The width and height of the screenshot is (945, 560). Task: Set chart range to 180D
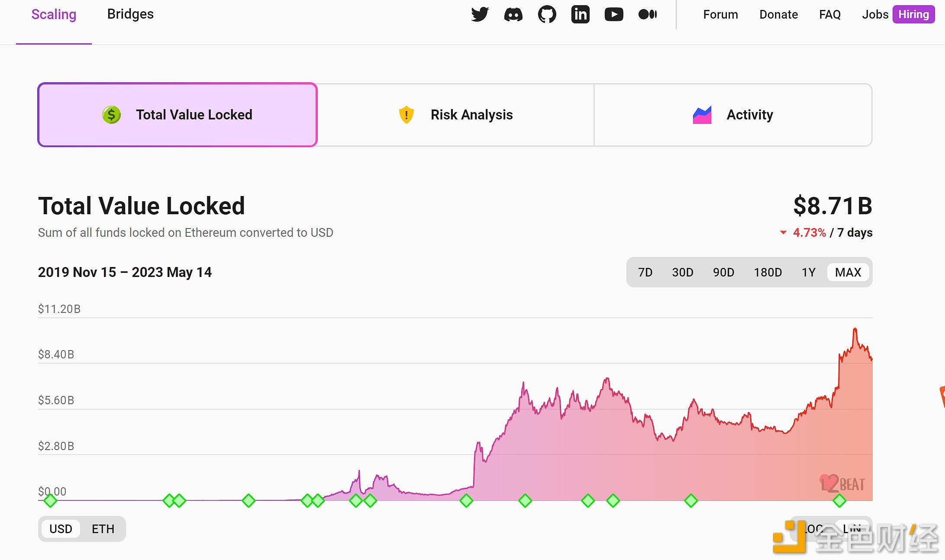[x=768, y=272]
